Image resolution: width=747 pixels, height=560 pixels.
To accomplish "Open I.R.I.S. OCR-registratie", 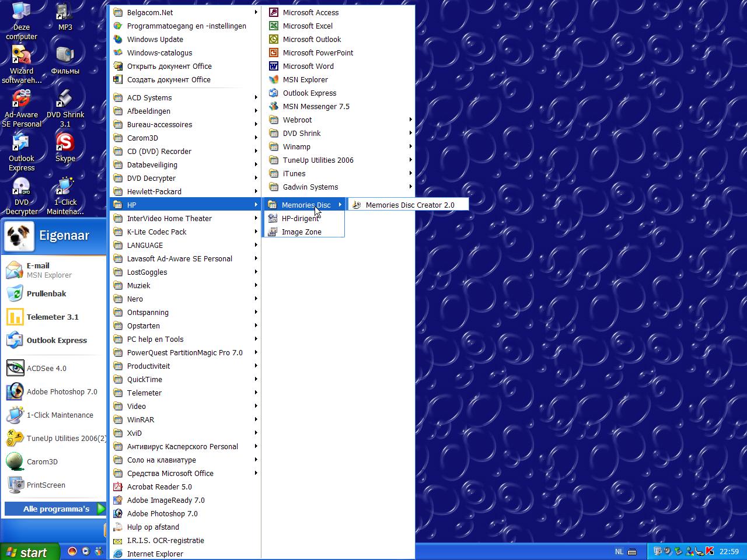I will click(x=185, y=540).
